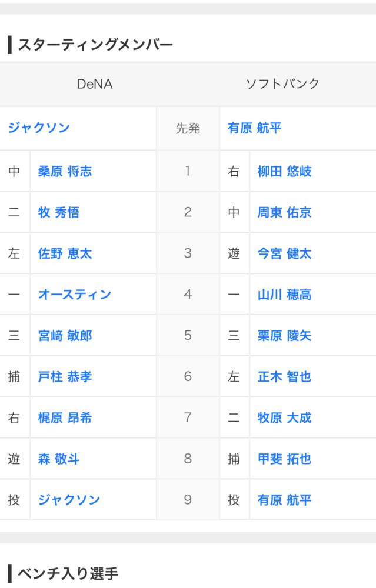This screenshot has height=588, width=376.
Task: Open SoftBank starter 有原 航平 link
Action: pyautogui.click(x=254, y=128)
